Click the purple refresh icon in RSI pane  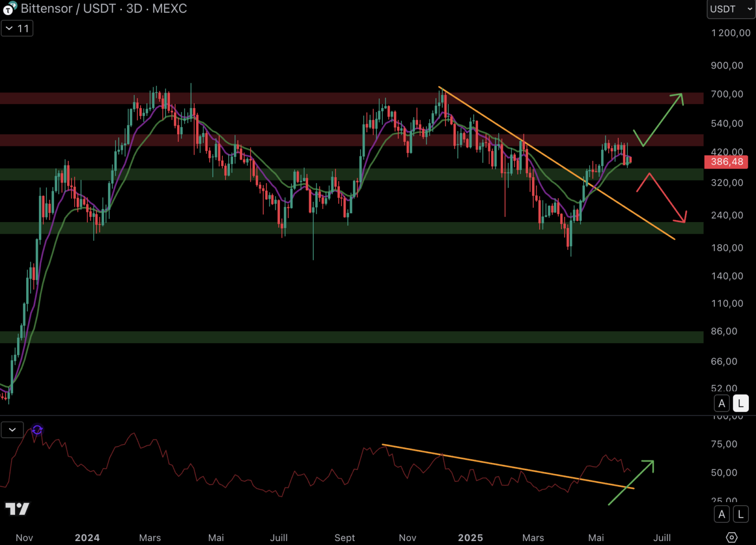pyautogui.click(x=37, y=430)
